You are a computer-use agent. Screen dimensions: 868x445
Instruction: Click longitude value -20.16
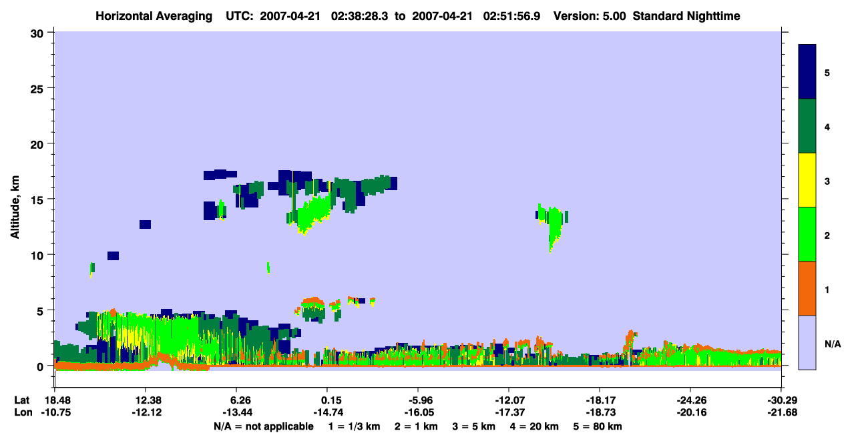click(690, 412)
